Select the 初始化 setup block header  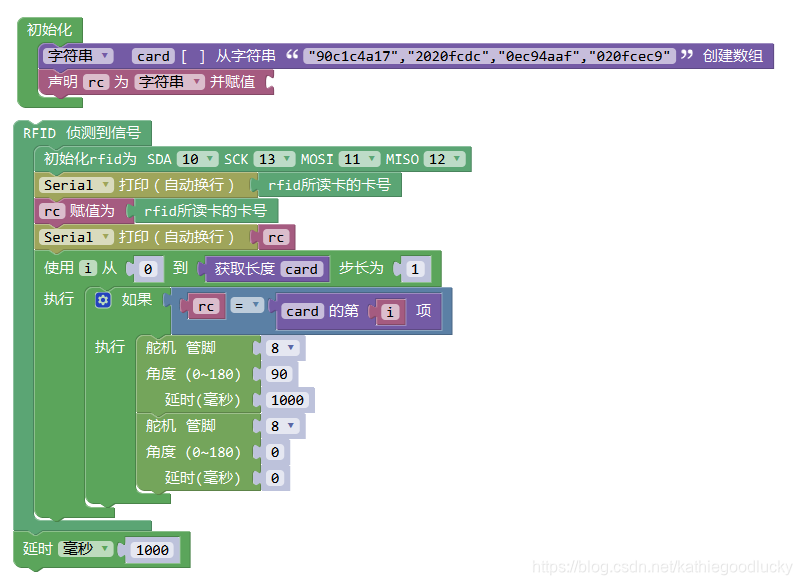tap(50, 30)
